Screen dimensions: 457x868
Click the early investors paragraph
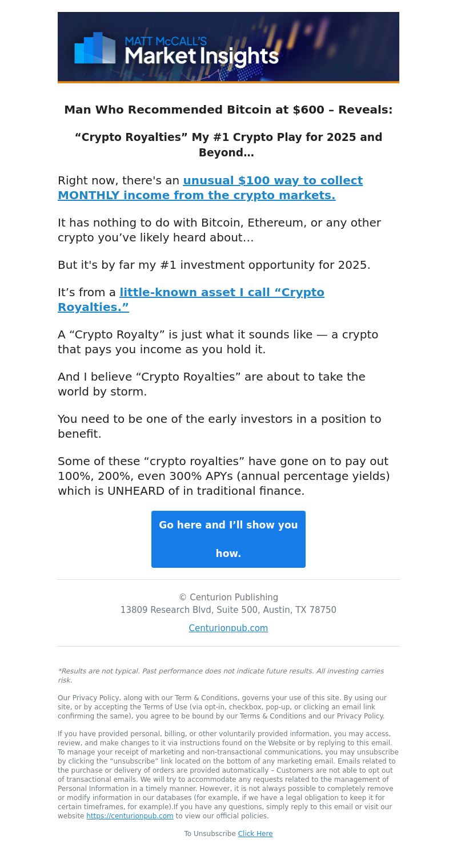[219, 426]
